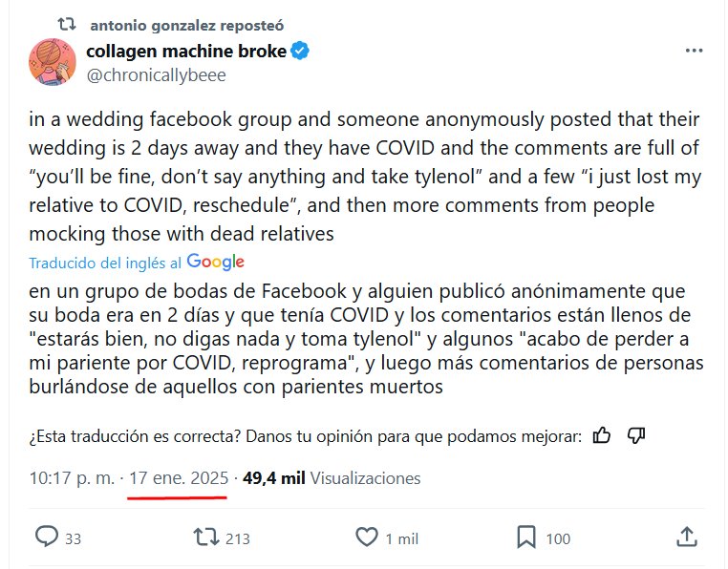Click the reply comment icon

coord(47,537)
